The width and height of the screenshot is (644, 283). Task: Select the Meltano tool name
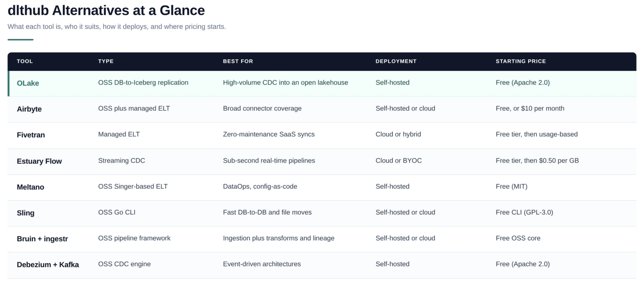tap(30, 187)
